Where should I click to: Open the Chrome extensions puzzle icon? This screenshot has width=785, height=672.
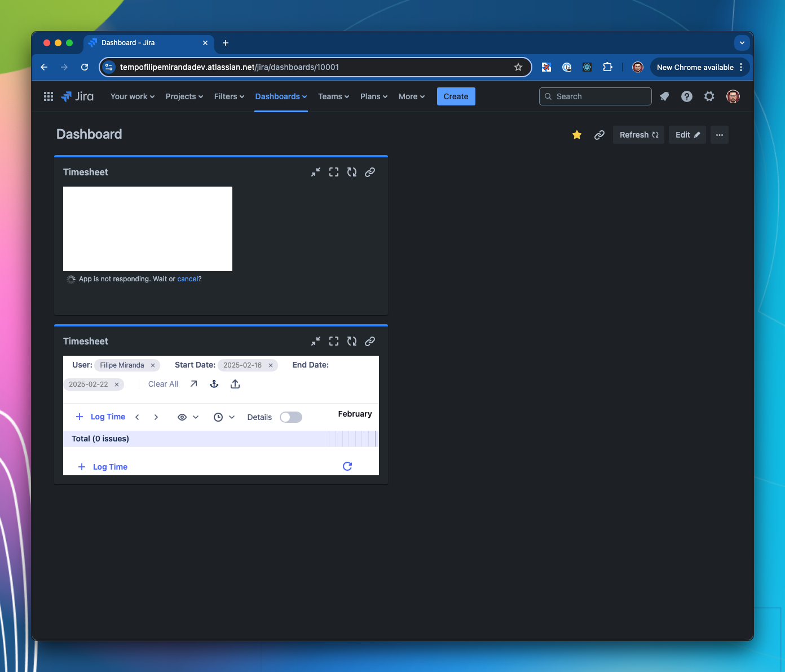(x=607, y=67)
